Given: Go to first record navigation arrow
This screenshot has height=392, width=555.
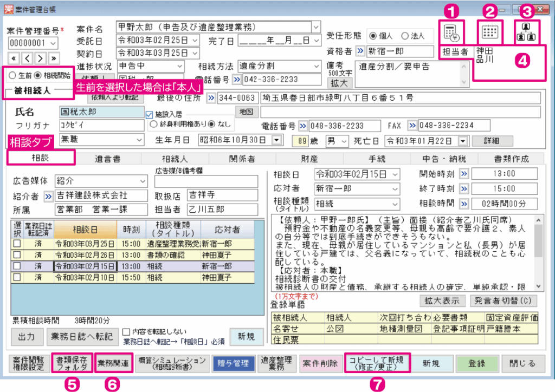Looking at the screenshot, I should [15, 58].
